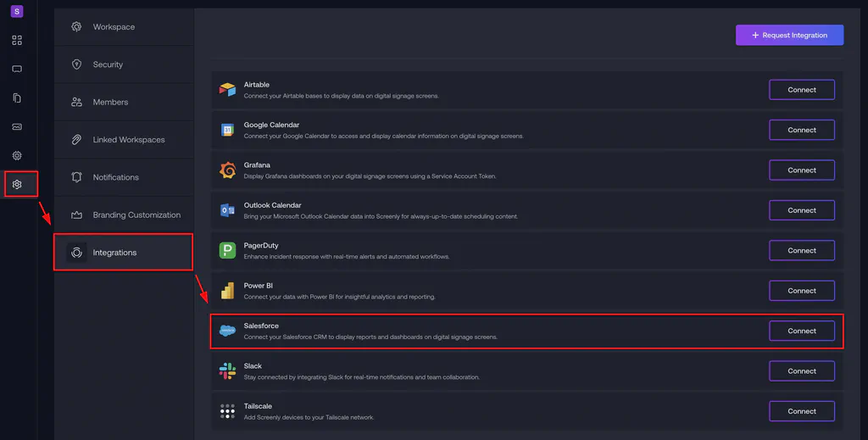Viewport: 868px width, 440px height.
Task: Click 'Display Grafana dashboards' description text
Action: click(370, 176)
